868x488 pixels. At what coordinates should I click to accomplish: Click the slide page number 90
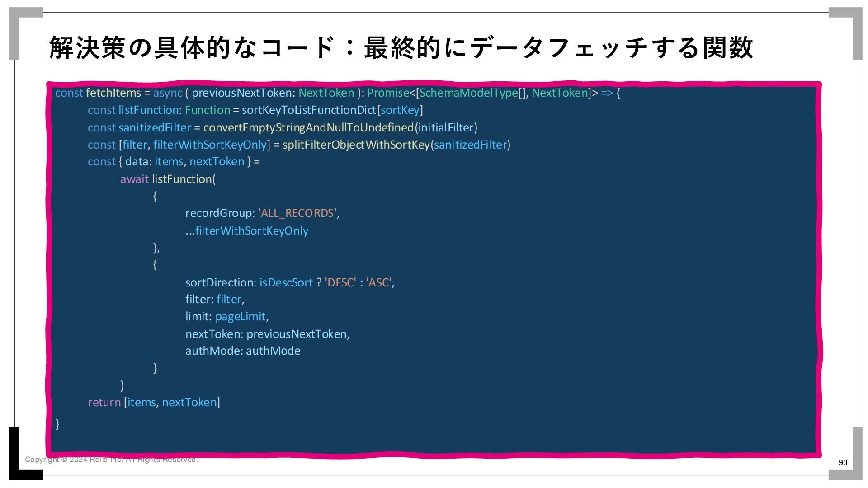click(843, 463)
